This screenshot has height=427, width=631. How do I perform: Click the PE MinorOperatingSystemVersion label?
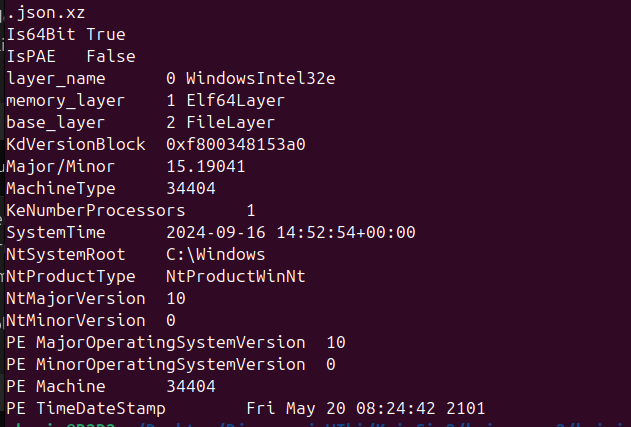155,364
